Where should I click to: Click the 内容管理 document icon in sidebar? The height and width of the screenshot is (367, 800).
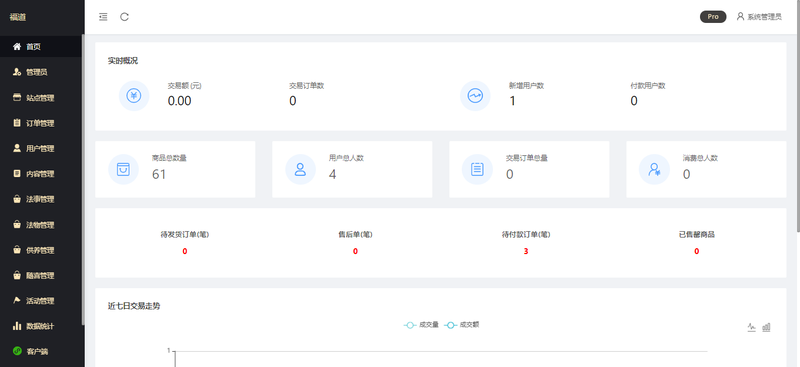(17, 174)
